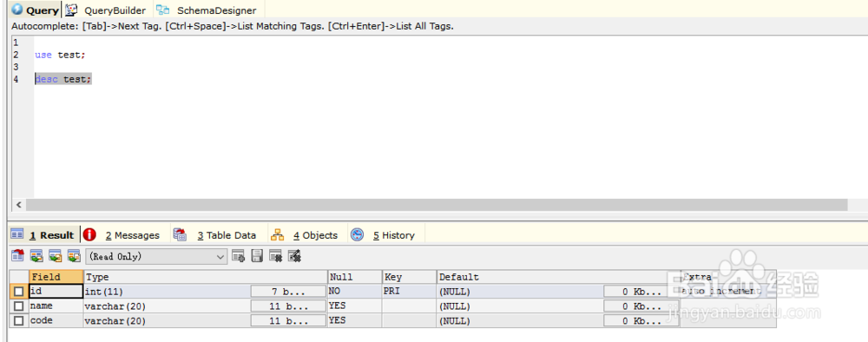Click the 0 Kb... button in the name row

(x=641, y=306)
